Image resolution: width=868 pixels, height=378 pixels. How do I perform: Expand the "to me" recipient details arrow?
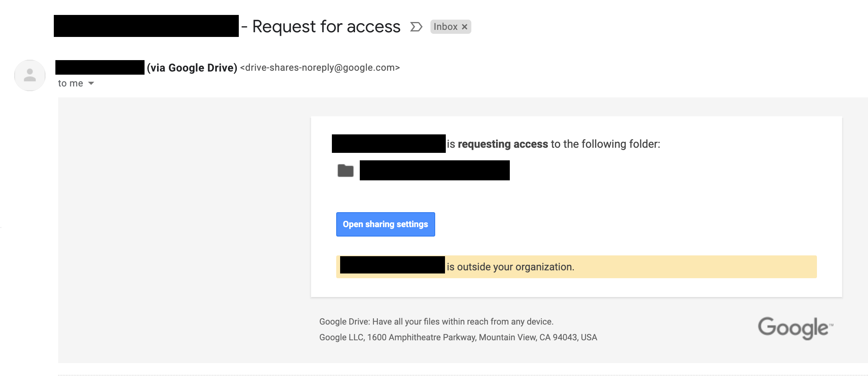point(91,83)
